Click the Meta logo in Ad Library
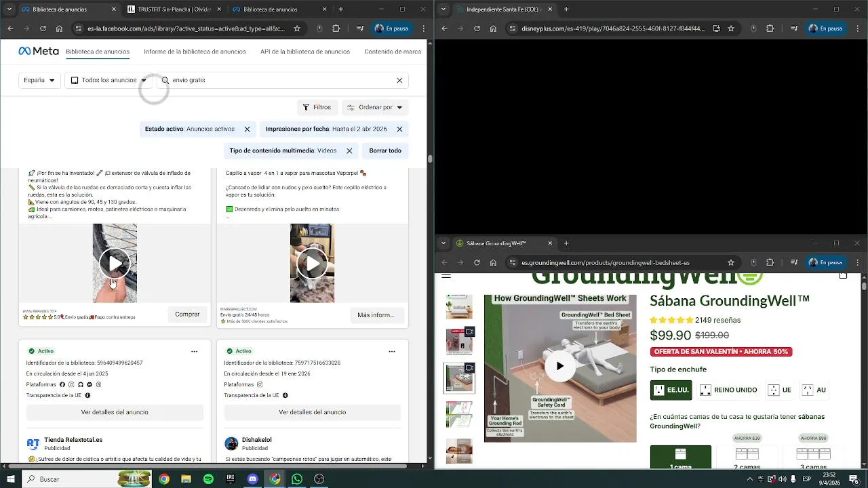The width and height of the screenshot is (868, 488). pyautogui.click(x=39, y=52)
